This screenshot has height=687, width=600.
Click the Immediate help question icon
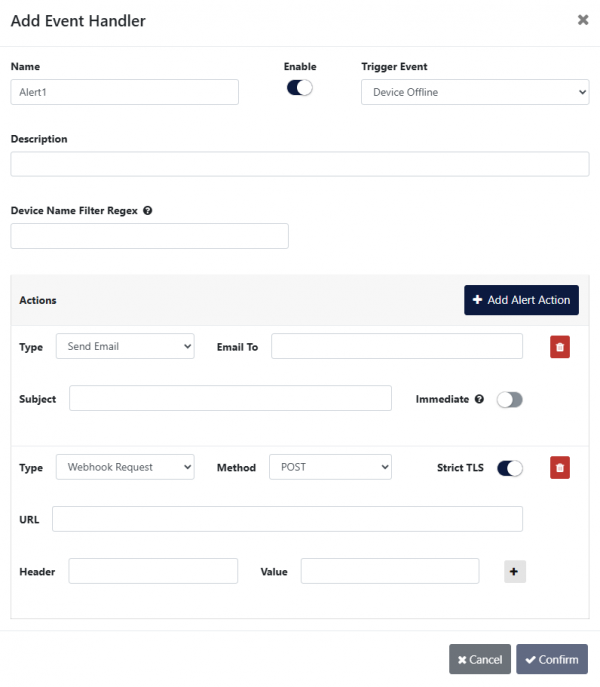coord(479,399)
